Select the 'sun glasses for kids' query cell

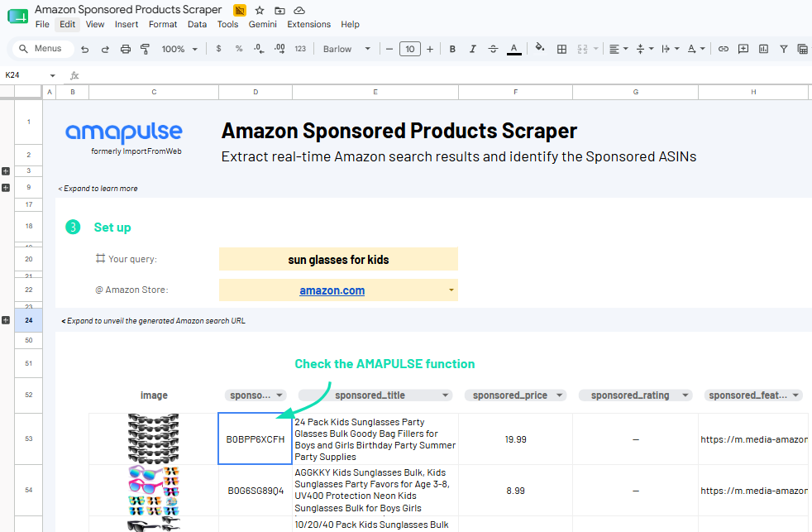(338, 259)
